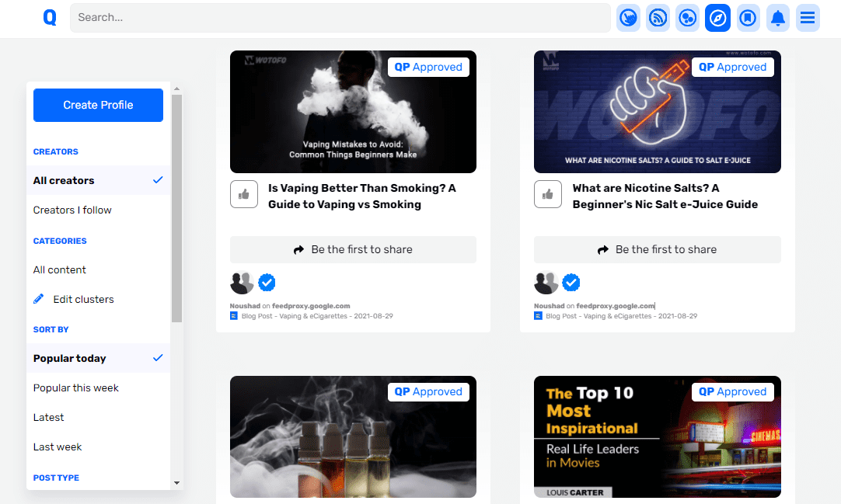
Task: Click the hand pointer icon in header
Action: (x=628, y=18)
